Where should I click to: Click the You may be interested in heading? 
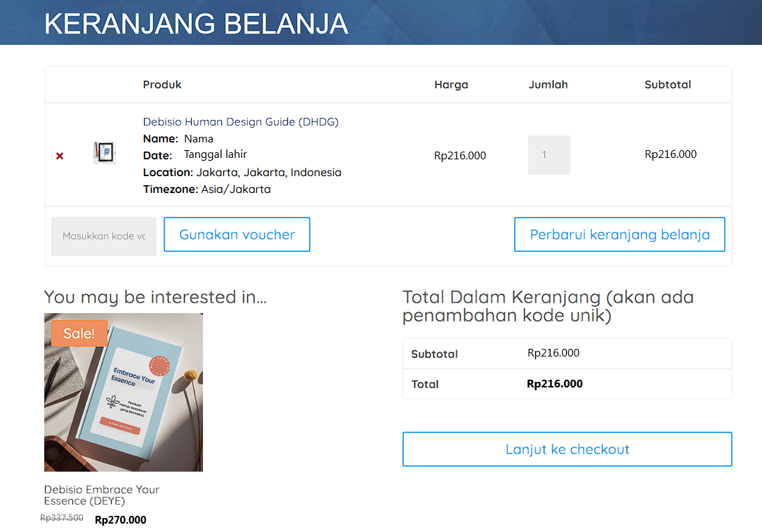click(x=155, y=297)
